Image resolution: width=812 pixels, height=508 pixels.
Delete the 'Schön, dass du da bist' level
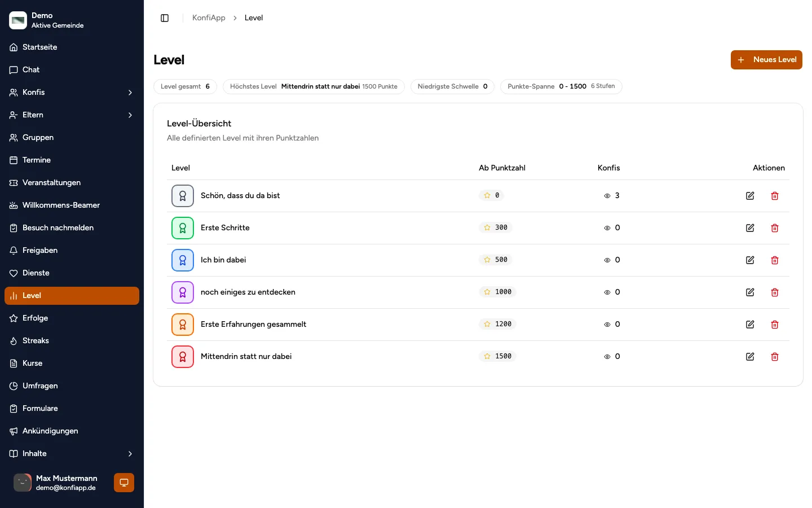775,196
